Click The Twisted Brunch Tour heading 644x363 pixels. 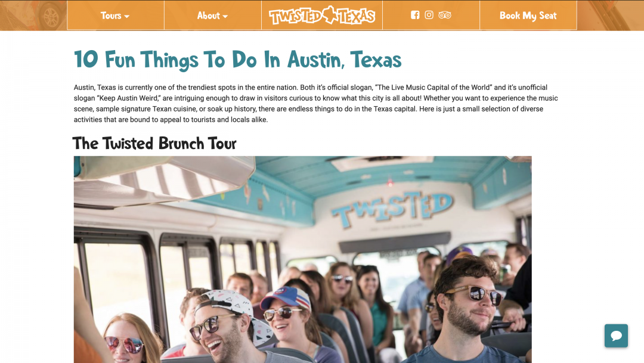tap(154, 143)
